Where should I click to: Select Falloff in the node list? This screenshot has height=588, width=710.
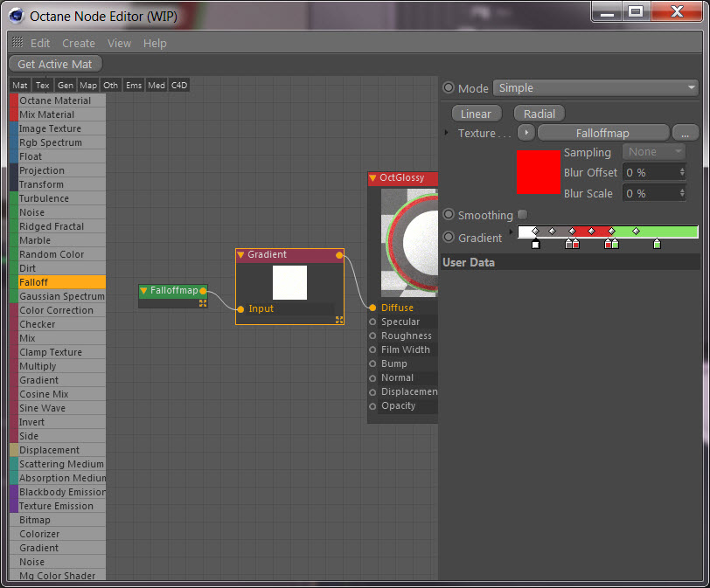[x=58, y=282]
